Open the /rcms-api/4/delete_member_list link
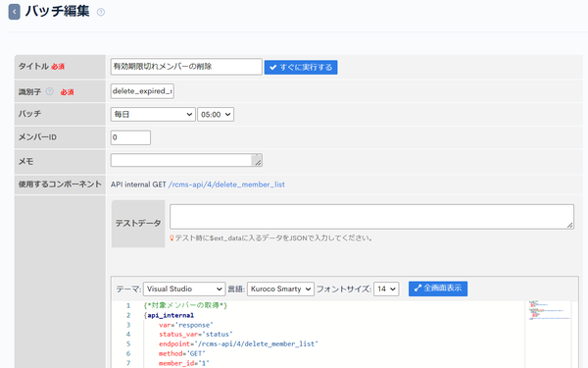Viewport: 588px width, 368px height. point(226,184)
